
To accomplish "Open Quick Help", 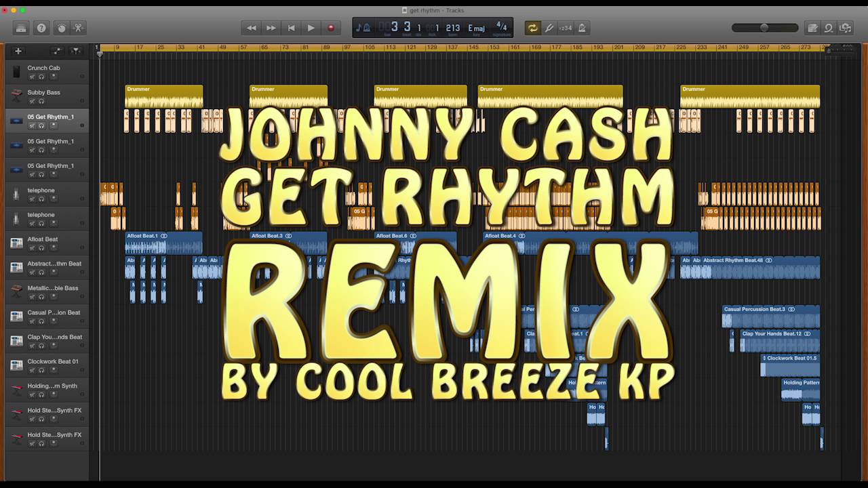I will point(41,28).
